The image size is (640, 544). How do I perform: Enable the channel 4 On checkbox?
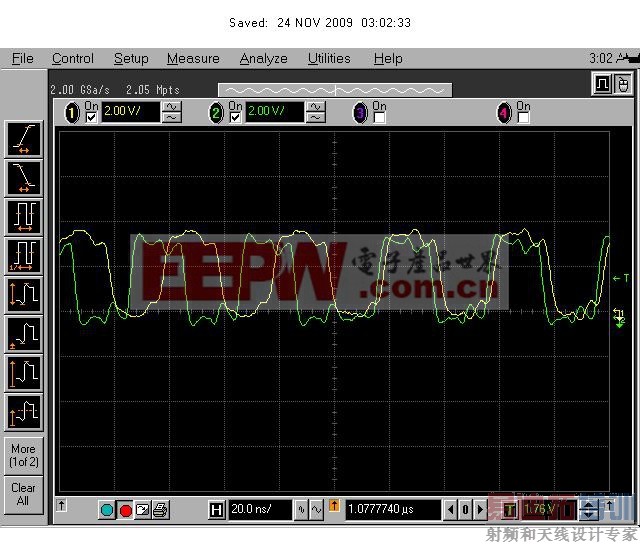pos(523,118)
